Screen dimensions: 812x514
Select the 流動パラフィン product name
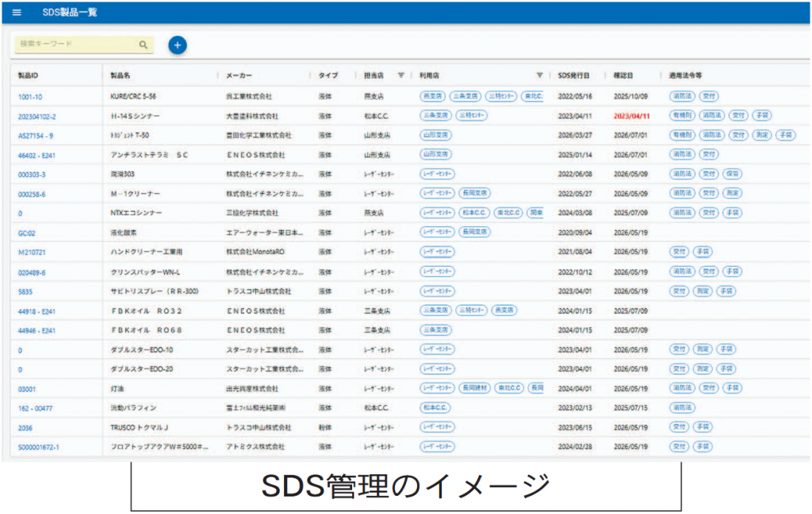point(133,408)
